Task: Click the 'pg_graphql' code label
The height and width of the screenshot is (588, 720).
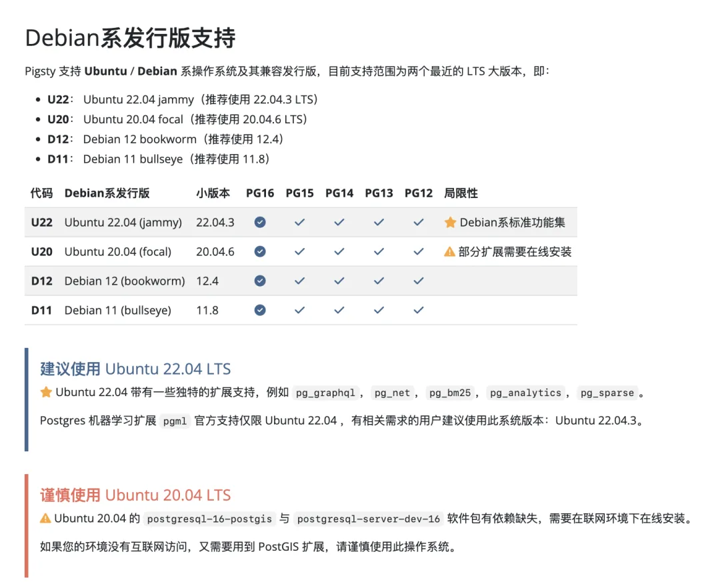Action: click(325, 393)
